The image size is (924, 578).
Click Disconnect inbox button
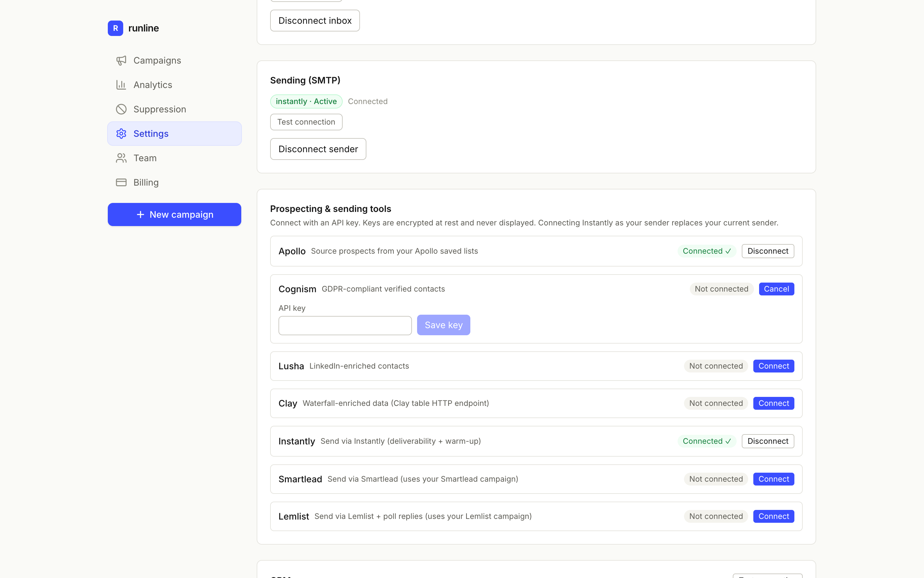(x=315, y=21)
